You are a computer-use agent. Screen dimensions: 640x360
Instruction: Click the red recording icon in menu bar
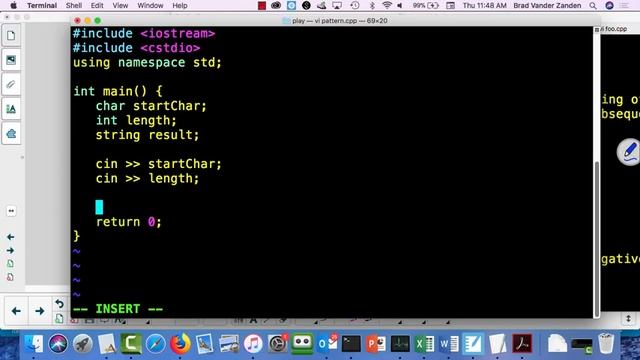pos(262,5)
